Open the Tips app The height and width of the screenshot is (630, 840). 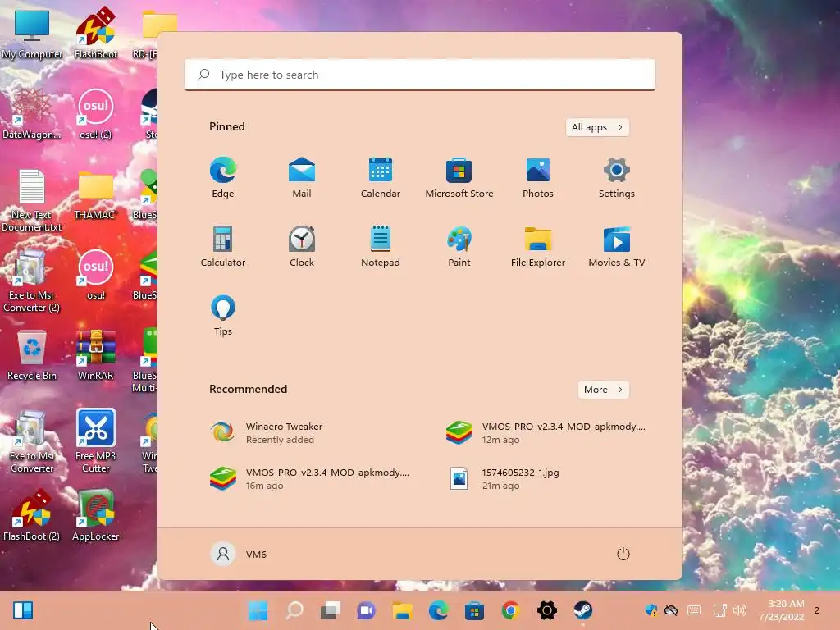tap(223, 316)
